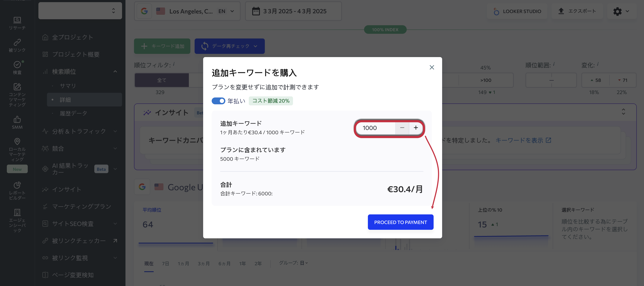Click the calendar icon in date range
The width and height of the screenshot is (644, 286).
[256, 11]
